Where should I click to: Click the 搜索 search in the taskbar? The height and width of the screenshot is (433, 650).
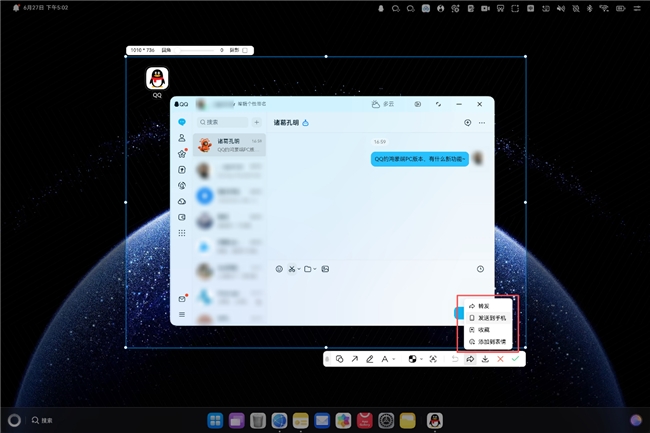point(42,421)
